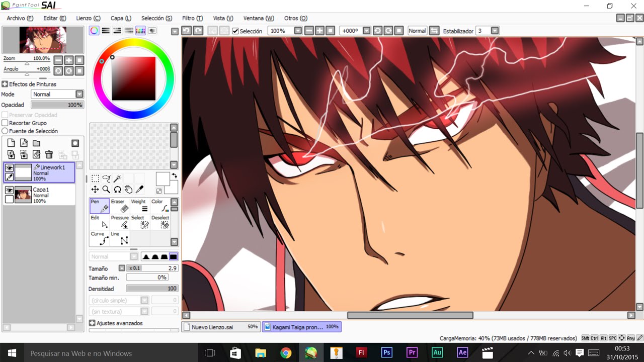The height and width of the screenshot is (362, 644).
Task: Switch to the Nuevo Lienzo.sai tab
Action: (220, 327)
